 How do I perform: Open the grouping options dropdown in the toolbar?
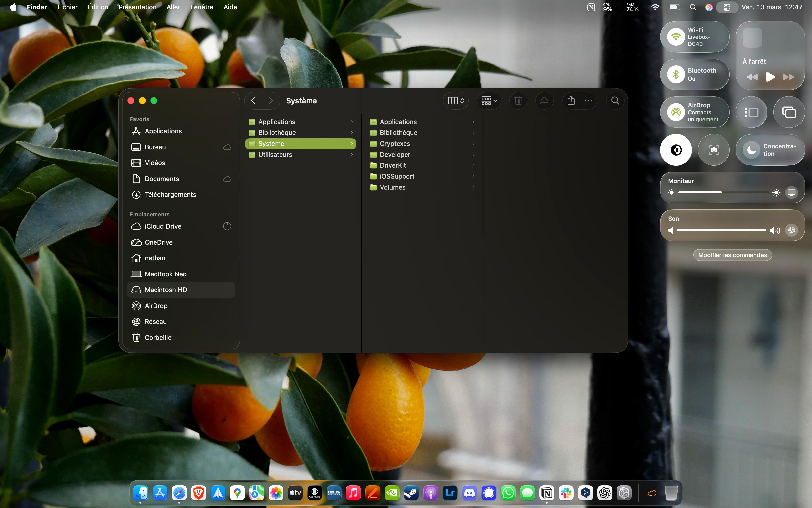pos(489,100)
